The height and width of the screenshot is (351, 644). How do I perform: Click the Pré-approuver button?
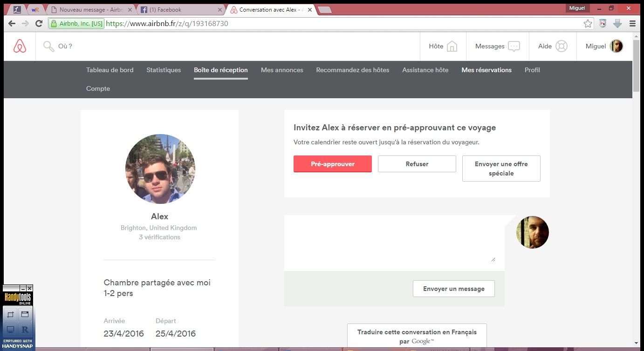[333, 164]
